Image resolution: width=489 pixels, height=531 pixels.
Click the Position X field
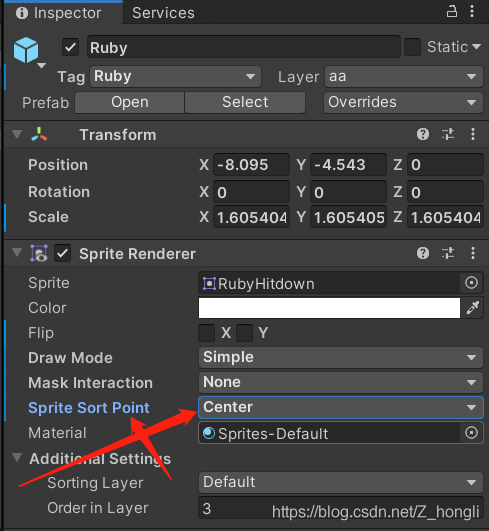point(251,165)
